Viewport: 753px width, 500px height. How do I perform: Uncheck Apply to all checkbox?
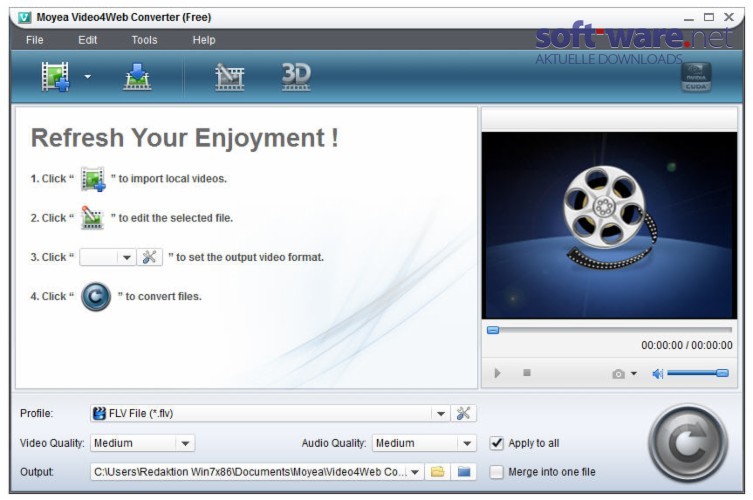[x=497, y=443]
